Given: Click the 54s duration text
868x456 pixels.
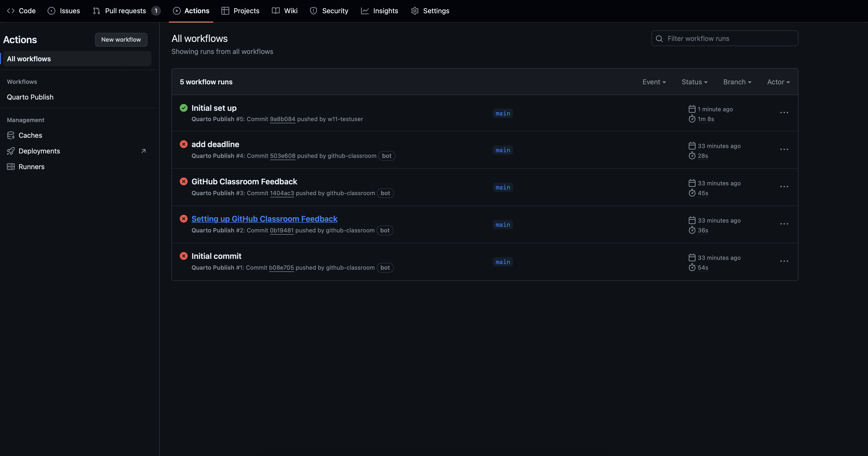Looking at the screenshot, I should tap(703, 268).
